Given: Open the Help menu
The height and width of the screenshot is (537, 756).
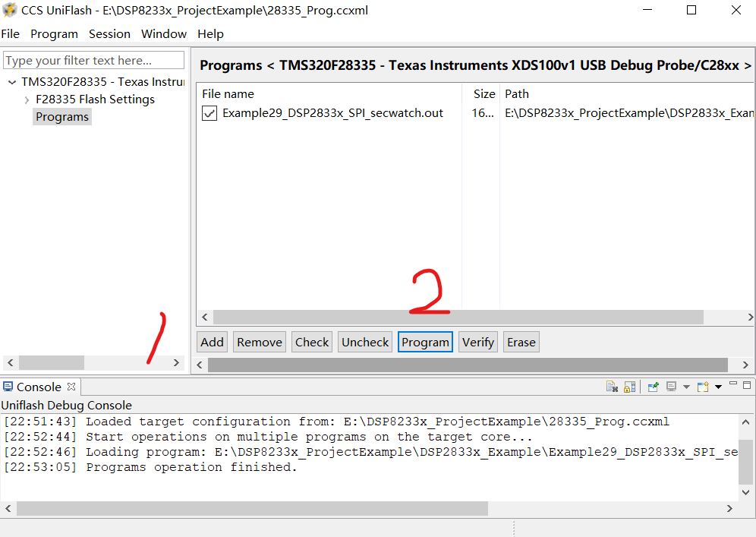Looking at the screenshot, I should click(211, 33).
